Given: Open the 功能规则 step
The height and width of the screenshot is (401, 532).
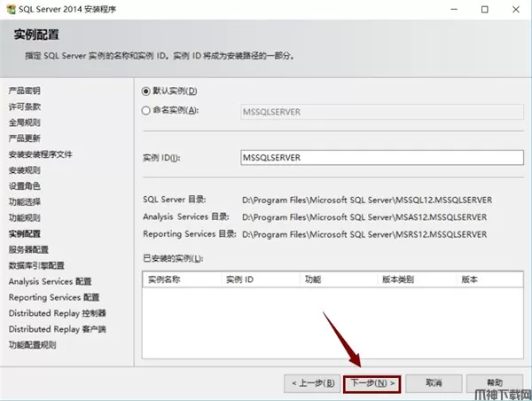Looking at the screenshot, I should tap(25, 218).
